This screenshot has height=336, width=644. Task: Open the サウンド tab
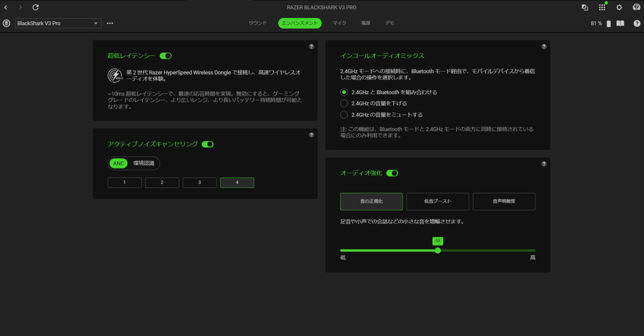pos(258,23)
